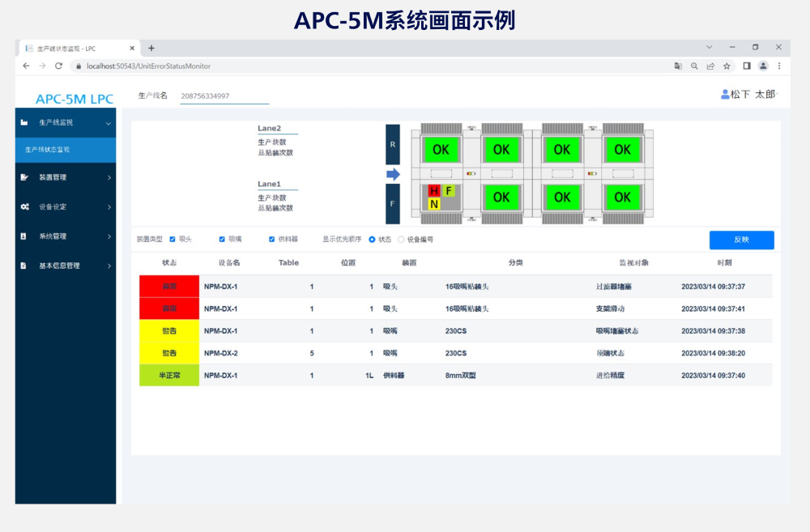This screenshot has height=532, width=810.
Task: Disable the 供料器 checkbox
Action: (271, 239)
